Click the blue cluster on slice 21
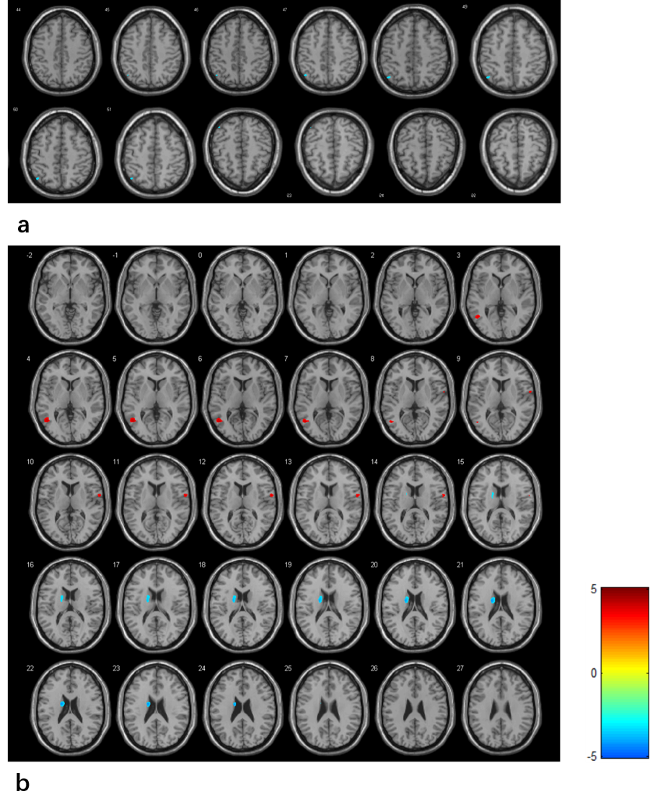This screenshot has height=812, width=650. [493, 599]
